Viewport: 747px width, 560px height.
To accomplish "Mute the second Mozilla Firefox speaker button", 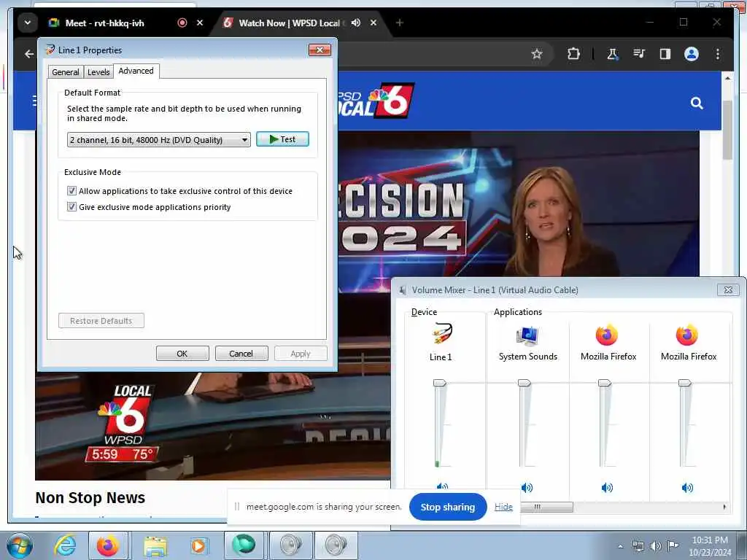I will pyautogui.click(x=687, y=488).
